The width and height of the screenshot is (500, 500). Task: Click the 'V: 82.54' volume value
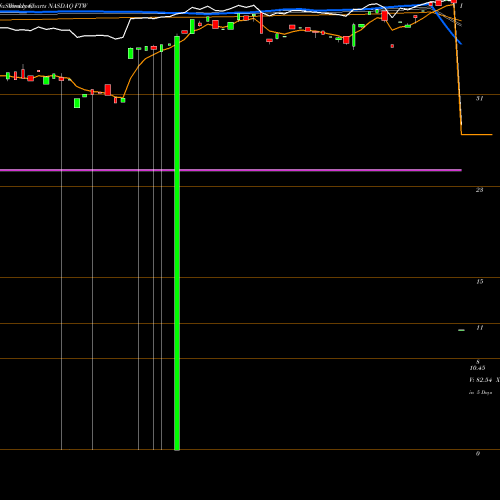(x=481, y=380)
